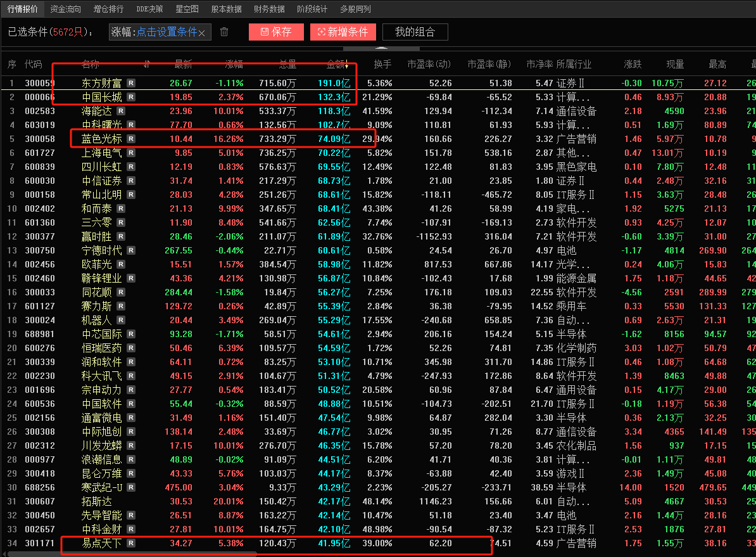The width and height of the screenshot is (756, 557).
Task: Click the R badge next to 同花顺
Action: pyautogui.click(x=120, y=293)
